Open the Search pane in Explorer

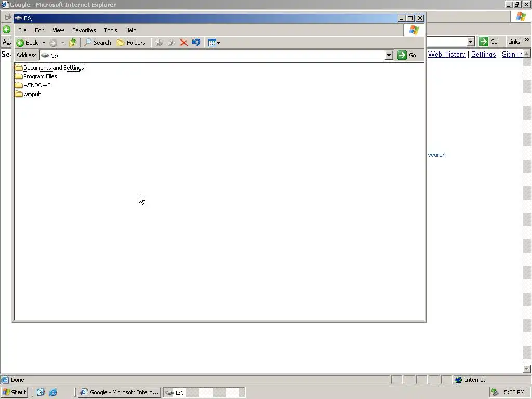pos(98,43)
